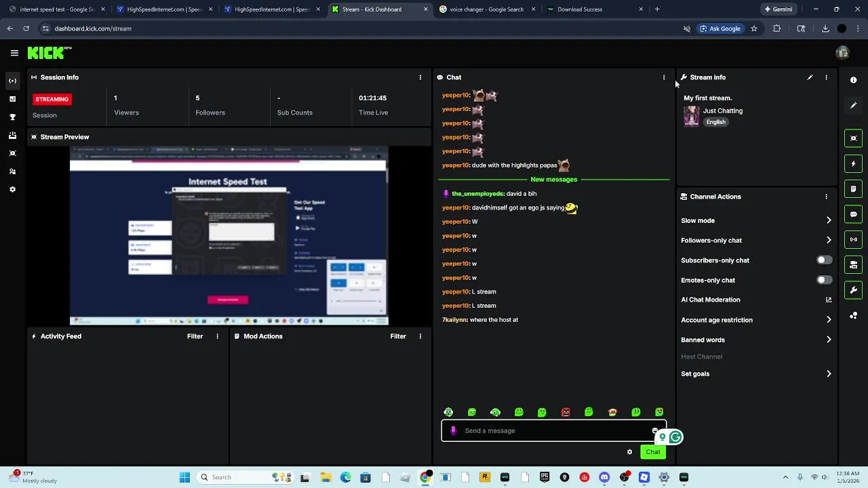Switch to the internet speed test Google tab
Viewport: 868px width, 488px height.
tap(58, 9)
